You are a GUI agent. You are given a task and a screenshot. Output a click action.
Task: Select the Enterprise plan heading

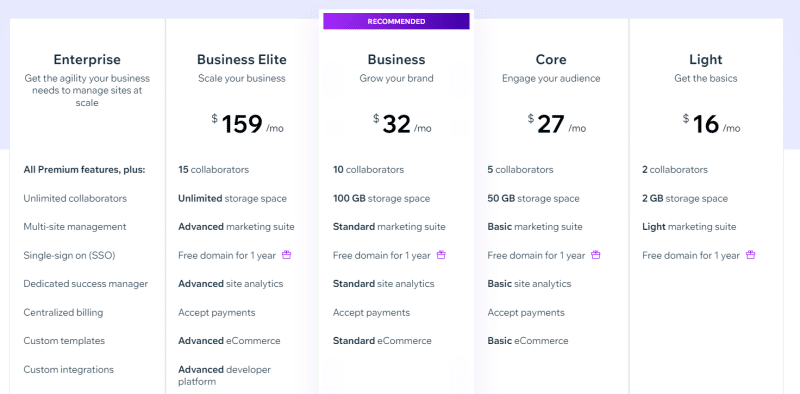pos(87,60)
